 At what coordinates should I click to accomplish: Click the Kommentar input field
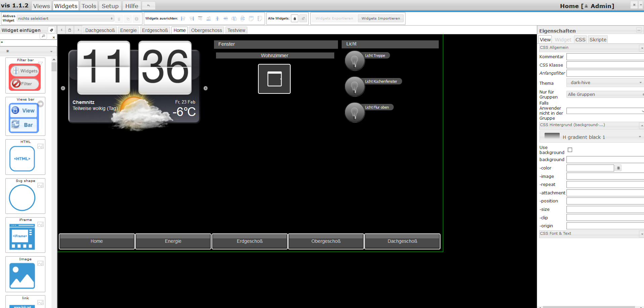point(605,57)
